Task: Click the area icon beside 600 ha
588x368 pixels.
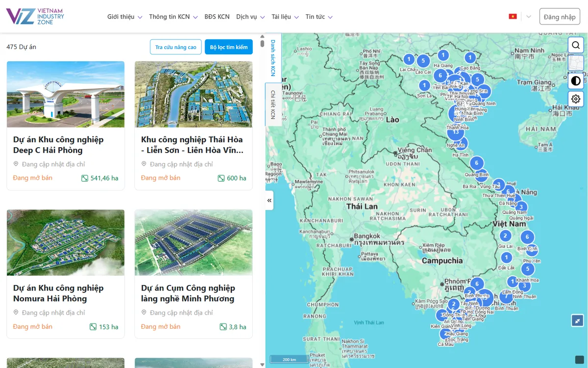Action: (221, 178)
